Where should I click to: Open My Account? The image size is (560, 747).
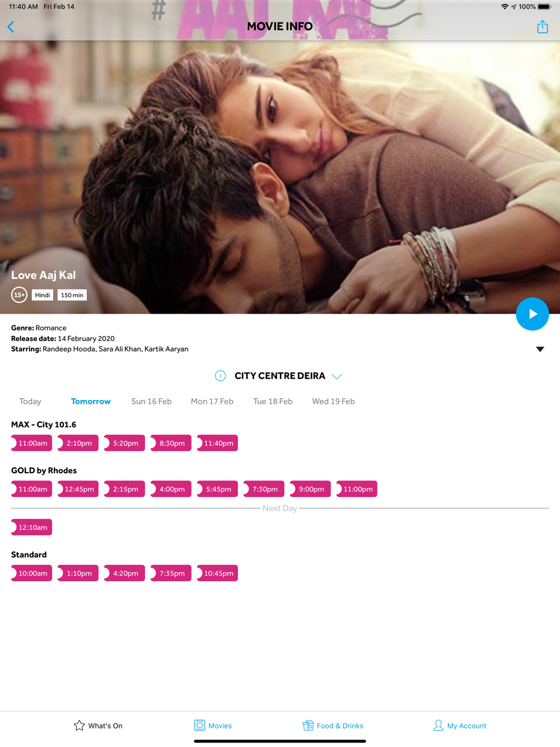point(460,726)
